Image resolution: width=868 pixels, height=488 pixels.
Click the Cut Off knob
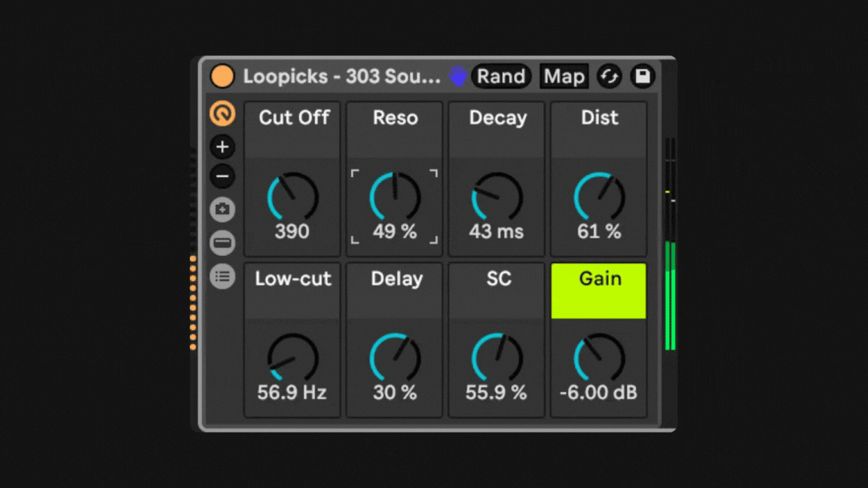293,197
